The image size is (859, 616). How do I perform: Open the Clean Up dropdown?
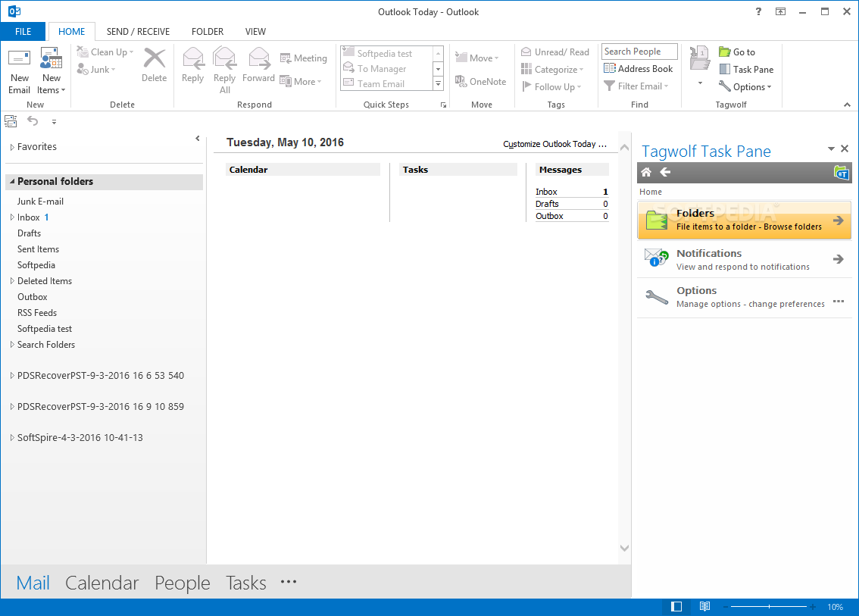pyautogui.click(x=105, y=52)
